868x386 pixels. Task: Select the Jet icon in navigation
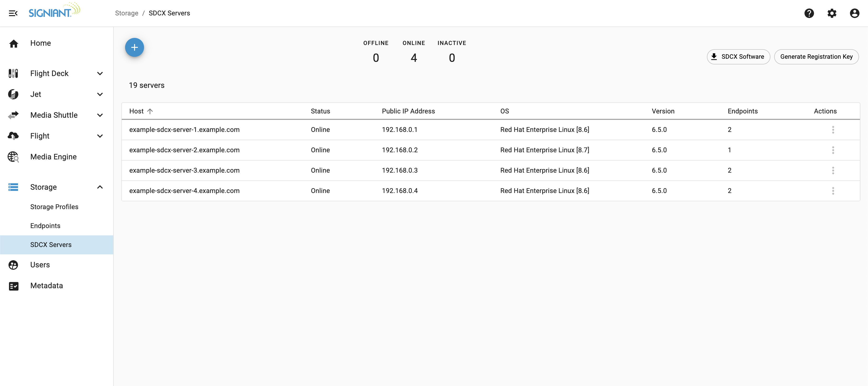[13, 94]
